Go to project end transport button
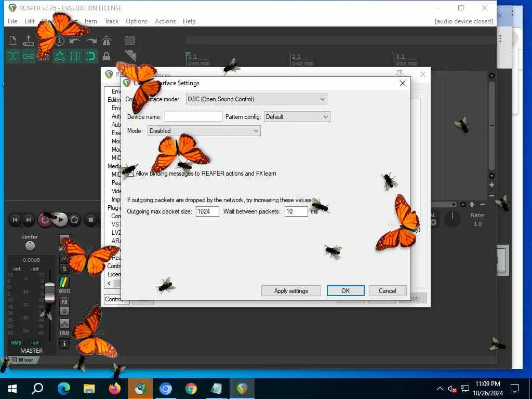The height and width of the screenshot is (399, 532). pos(29,220)
